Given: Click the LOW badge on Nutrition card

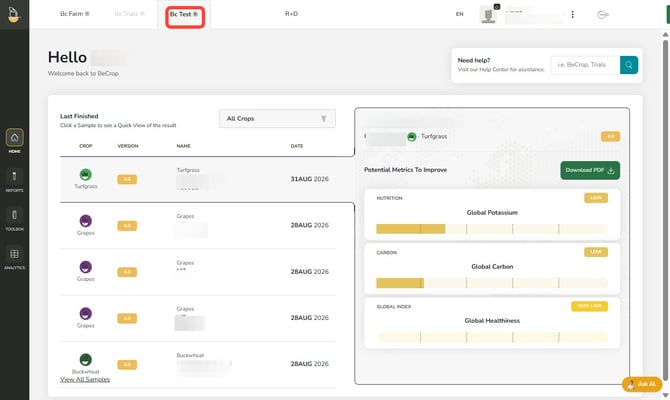Looking at the screenshot, I should click(x=596, y=198).
